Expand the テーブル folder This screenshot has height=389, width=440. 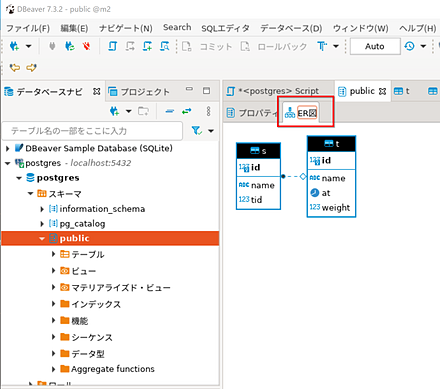tap(53, 254)
